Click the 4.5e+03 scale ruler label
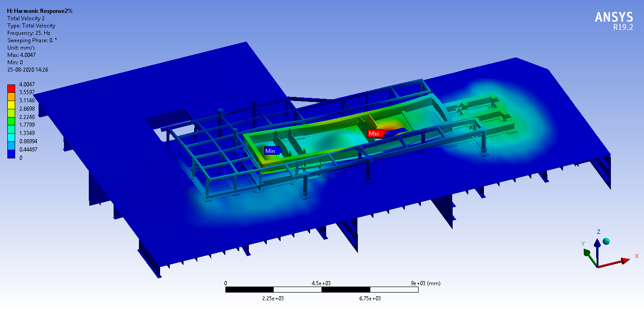644x310 pixels. pos(322,283)
